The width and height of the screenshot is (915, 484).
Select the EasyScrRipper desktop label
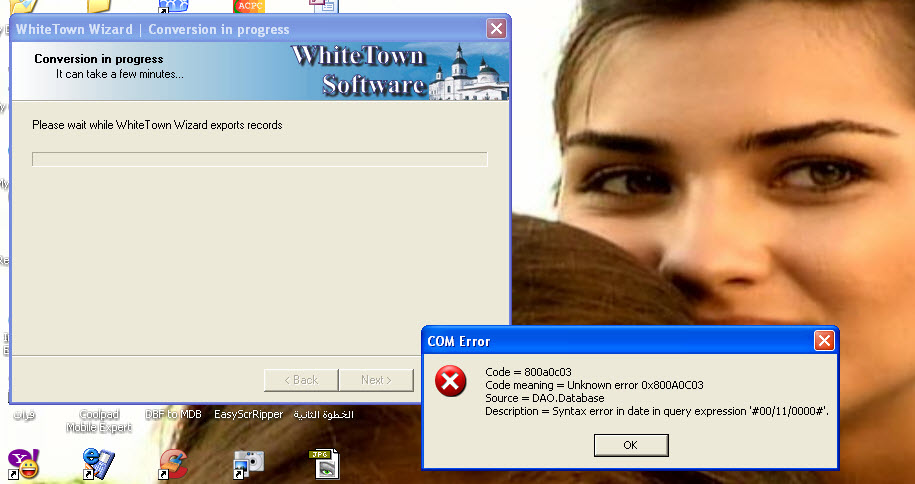pyautogui.click(x=249, y=414)
